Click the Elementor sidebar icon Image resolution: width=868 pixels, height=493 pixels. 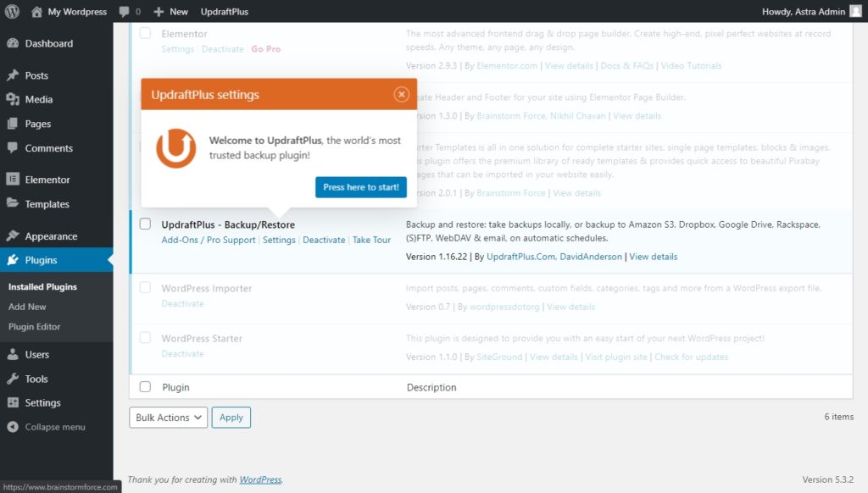(x=13, y=180)
